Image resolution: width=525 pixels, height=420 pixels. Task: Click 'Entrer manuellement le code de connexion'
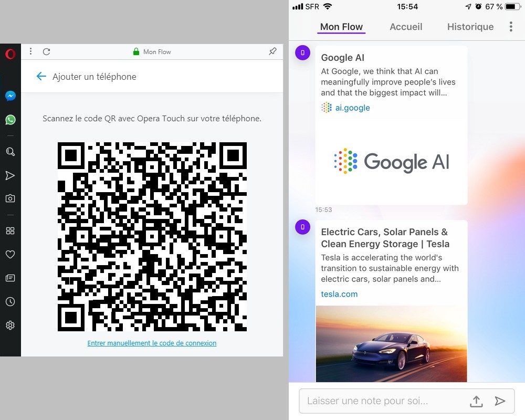point(152,343)
